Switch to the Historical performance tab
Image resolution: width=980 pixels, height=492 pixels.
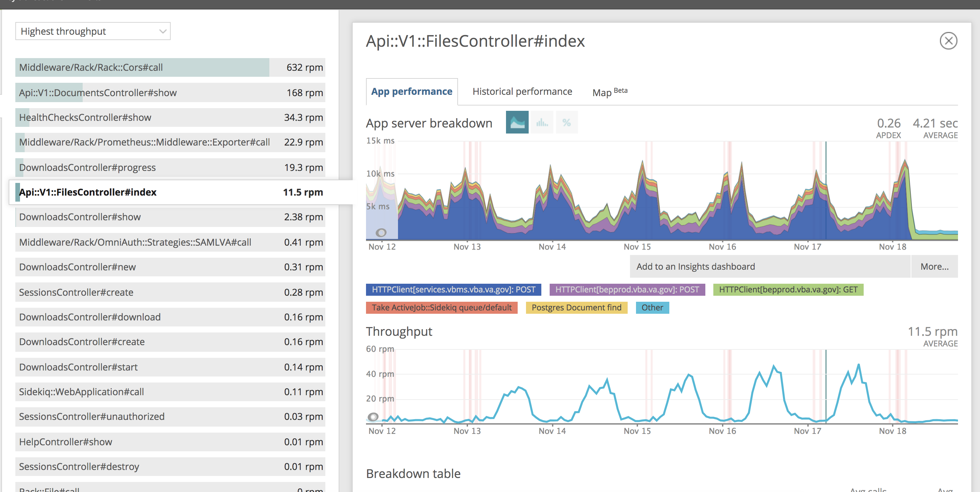pyautogui.click(x=522, y=91)
